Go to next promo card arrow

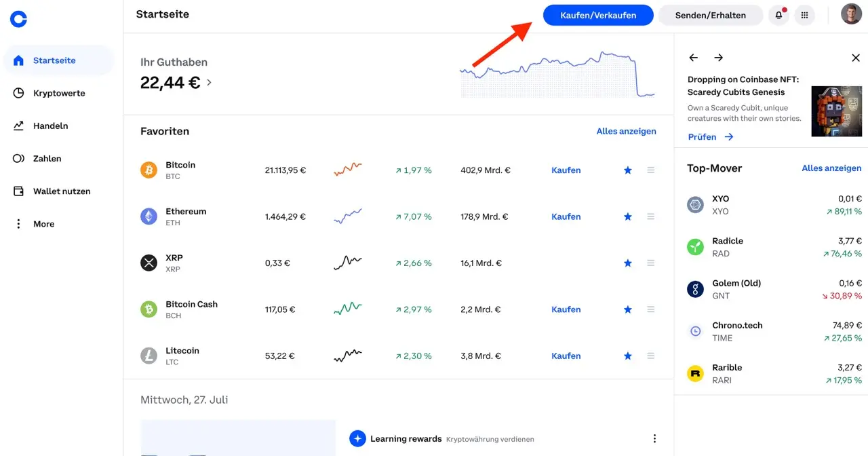pos(719,58)
